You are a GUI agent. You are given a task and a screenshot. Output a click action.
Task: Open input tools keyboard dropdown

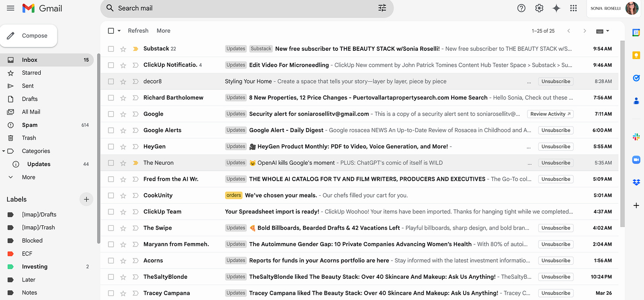click(x=603, y=31)
